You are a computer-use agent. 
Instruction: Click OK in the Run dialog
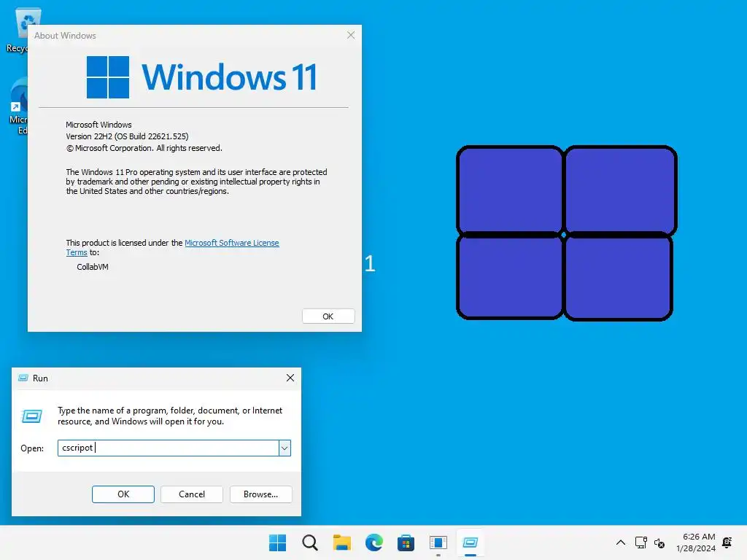(123, 494)
